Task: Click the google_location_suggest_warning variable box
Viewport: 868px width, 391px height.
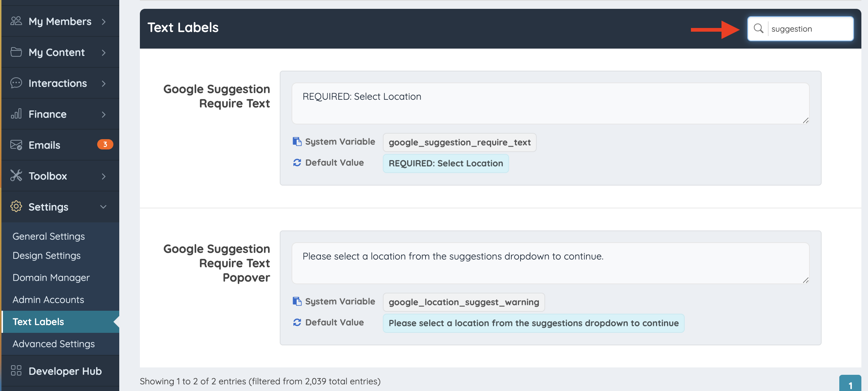Action: pos(464,302)
